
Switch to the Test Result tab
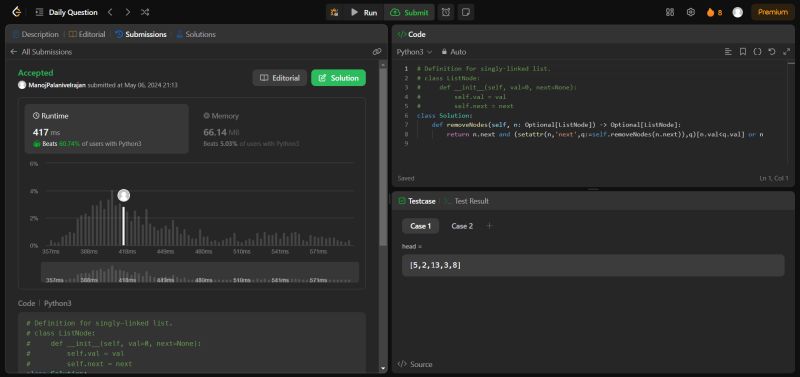coord(466,201)
